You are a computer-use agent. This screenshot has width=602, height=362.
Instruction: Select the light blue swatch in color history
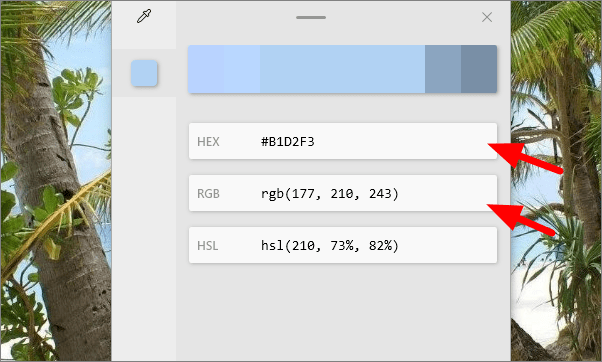click(x=144, y=73)
